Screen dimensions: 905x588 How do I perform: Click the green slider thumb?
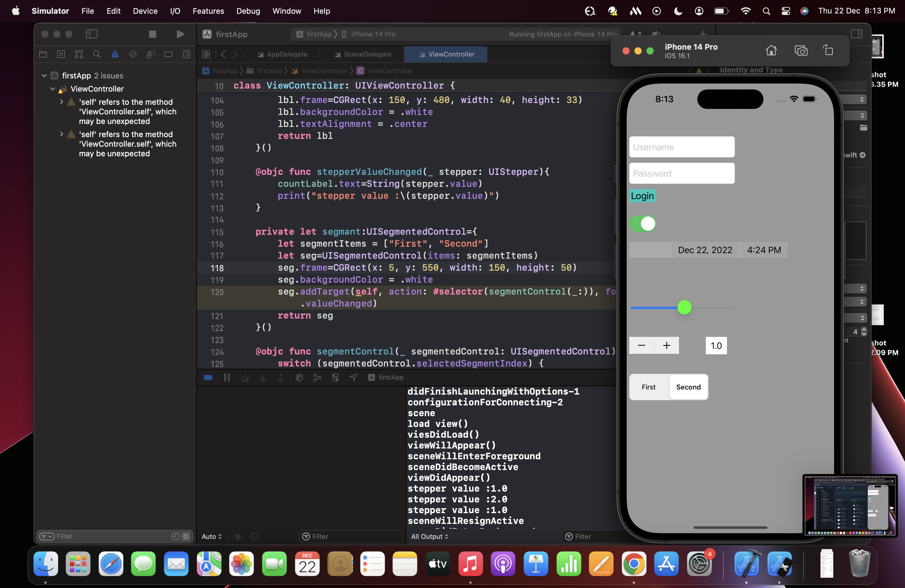tap(684, 307)
